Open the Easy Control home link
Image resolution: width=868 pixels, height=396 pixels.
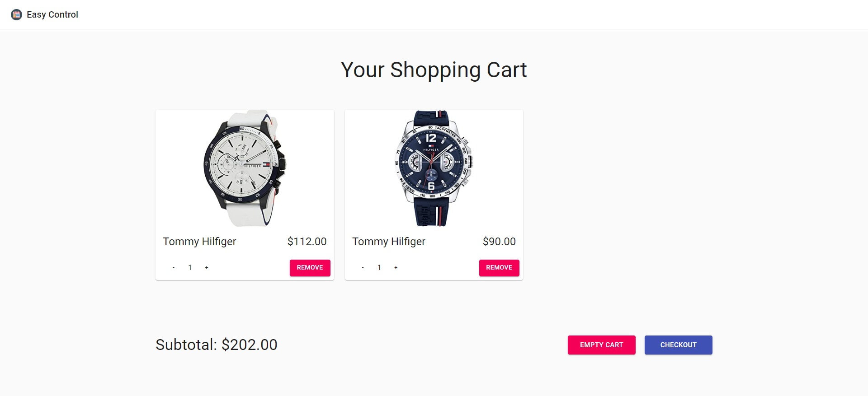pyautogui.click(x=52, y=14)
